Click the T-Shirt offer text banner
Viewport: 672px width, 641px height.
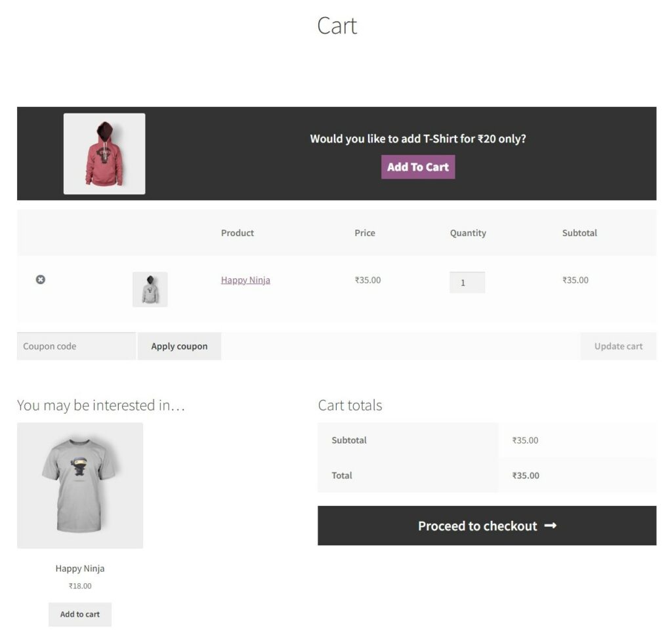click(x=418, y=138)
